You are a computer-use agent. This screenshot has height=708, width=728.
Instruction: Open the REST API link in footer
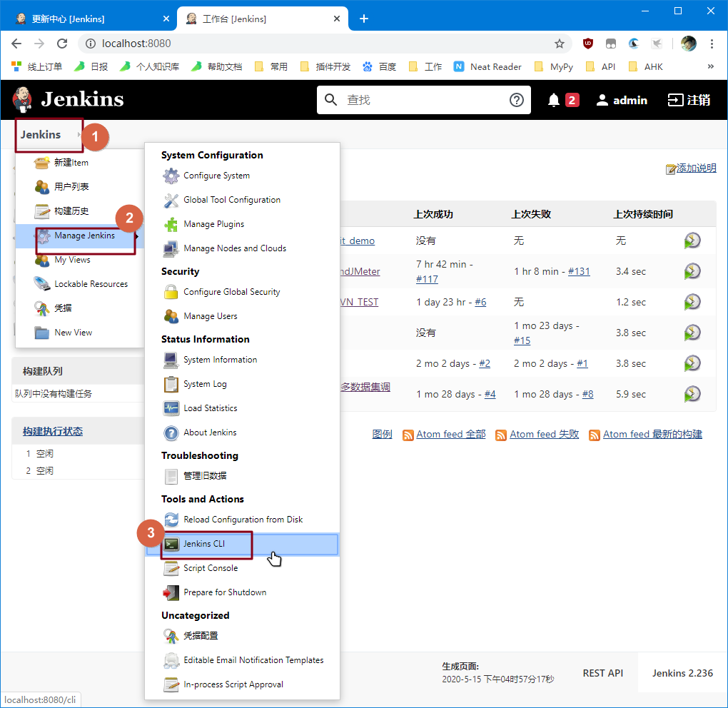602,673
